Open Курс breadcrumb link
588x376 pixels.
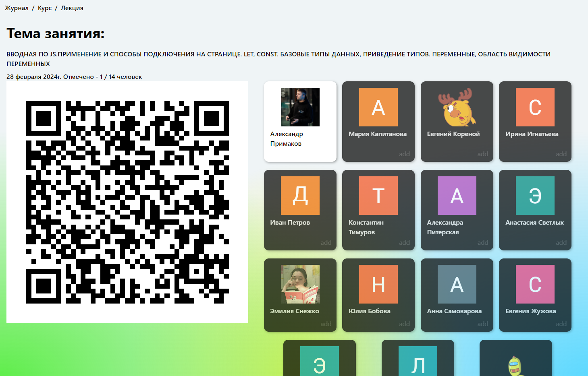click(45, 8)
